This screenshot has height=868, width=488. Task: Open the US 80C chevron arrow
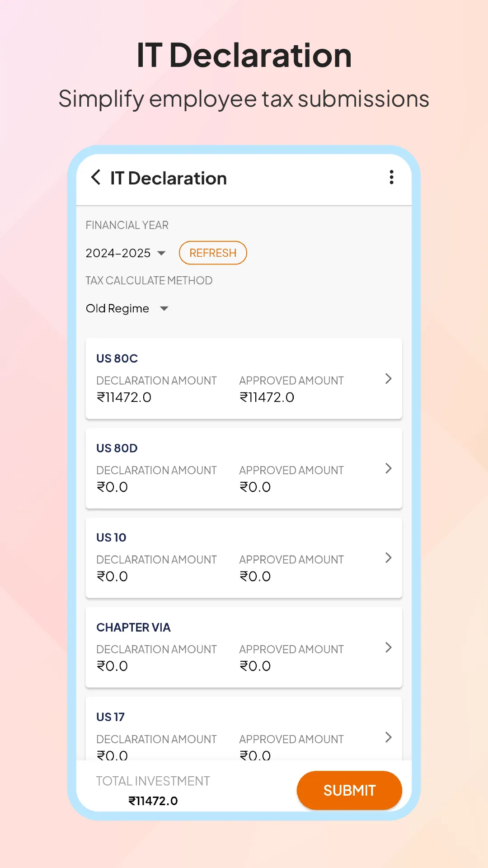[388, 379]
